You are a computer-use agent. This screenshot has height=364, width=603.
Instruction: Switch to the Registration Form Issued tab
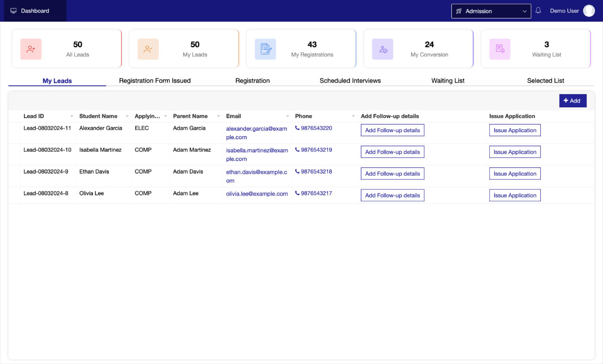pos(155,81)
